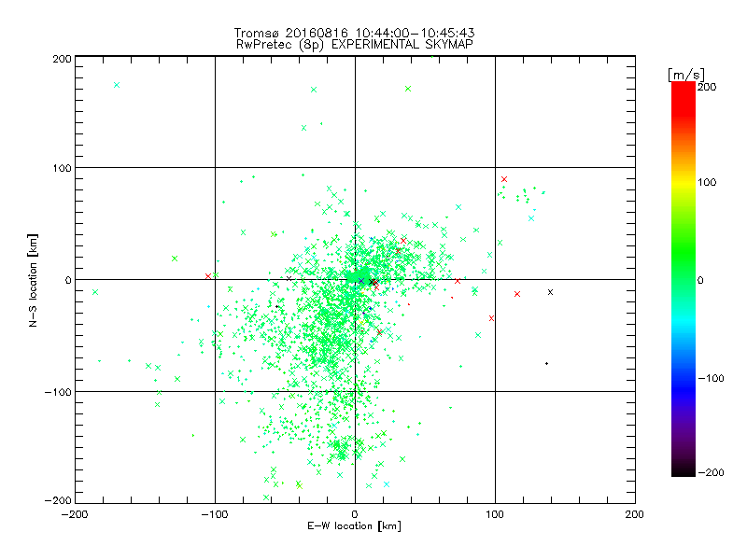This screenshot has height=560, width=747.
Task: Click the N-S location [km] axis label
Action: (x=33, y=281)
